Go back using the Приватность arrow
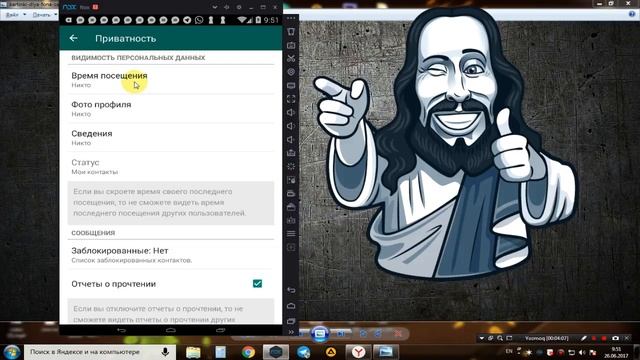Viewport: 640px width, 360px height. 73,38
